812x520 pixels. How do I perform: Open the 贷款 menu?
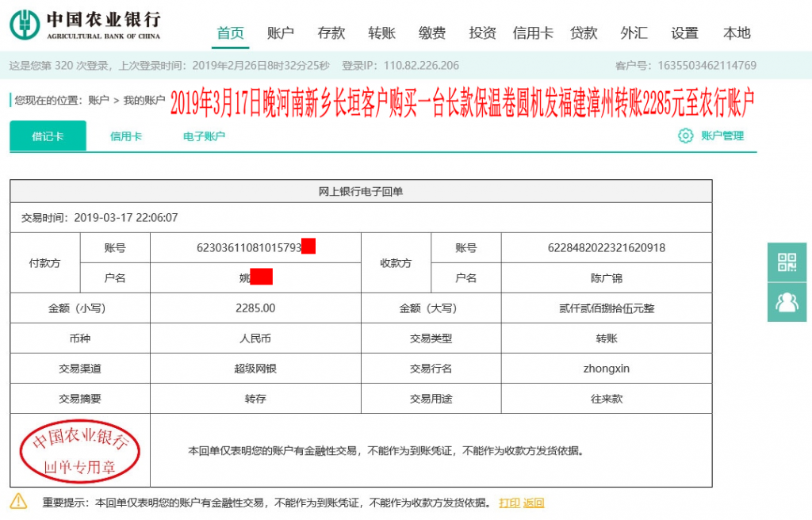coord(584,33)
